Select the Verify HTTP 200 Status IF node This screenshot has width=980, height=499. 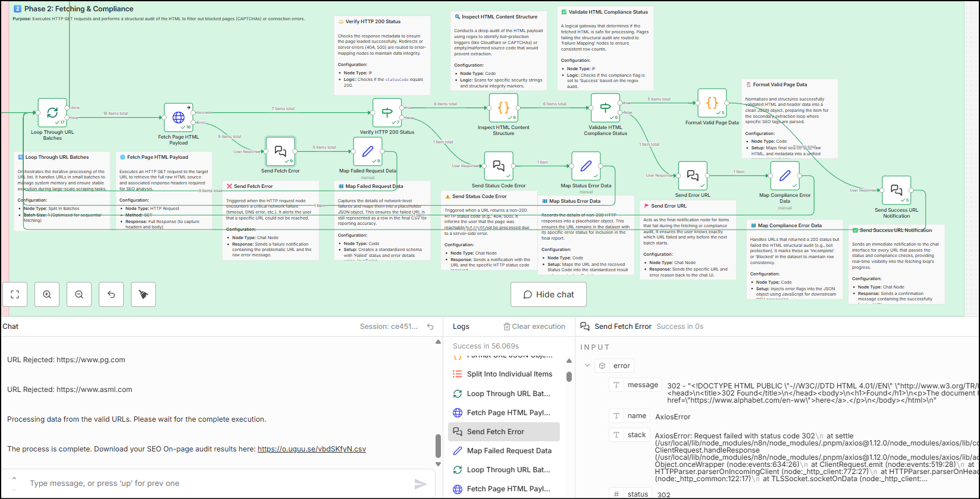[387, 113]
